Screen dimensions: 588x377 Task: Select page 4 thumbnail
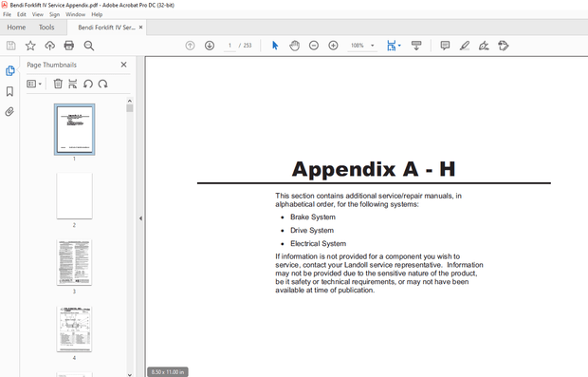pos(74,329)
